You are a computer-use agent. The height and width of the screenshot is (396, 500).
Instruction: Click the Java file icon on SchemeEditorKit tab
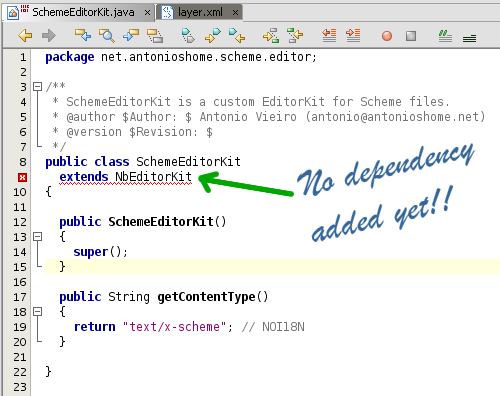tap(13, 13)
